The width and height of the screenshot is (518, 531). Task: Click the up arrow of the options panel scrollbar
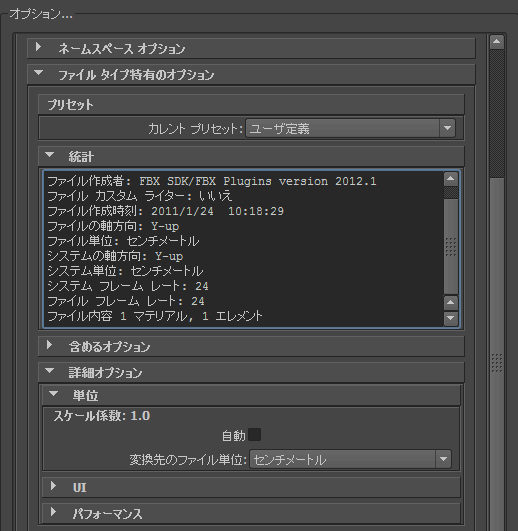(497, 42)
